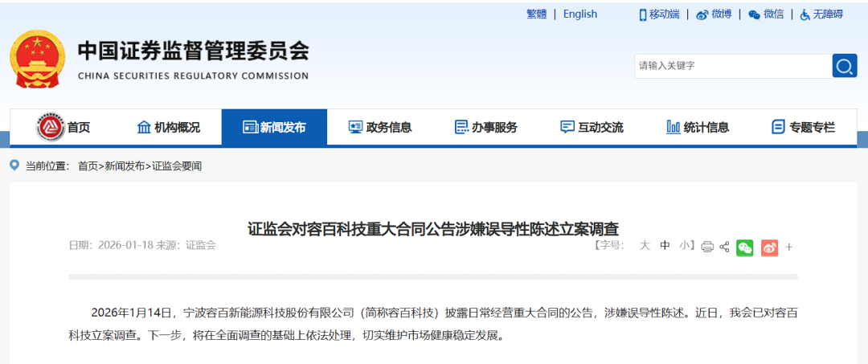Open the 无障碍 accessibility mode
Screen dimensions: 868x364
click(821, 14)
